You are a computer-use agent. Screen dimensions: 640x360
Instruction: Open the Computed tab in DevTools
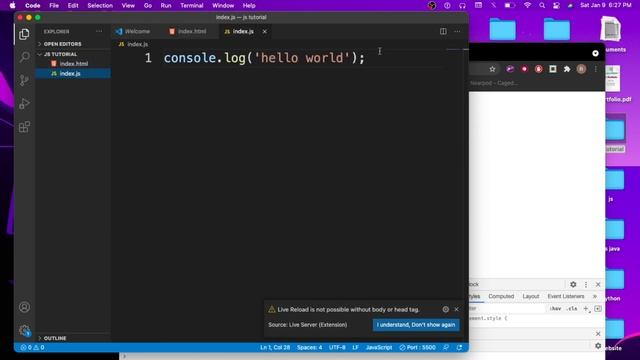[501, 296]
